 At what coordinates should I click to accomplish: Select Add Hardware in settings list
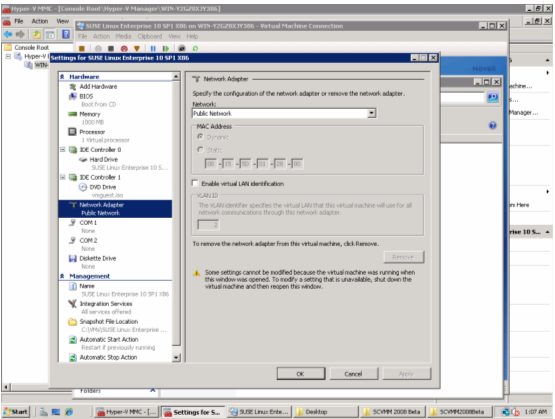93,87
